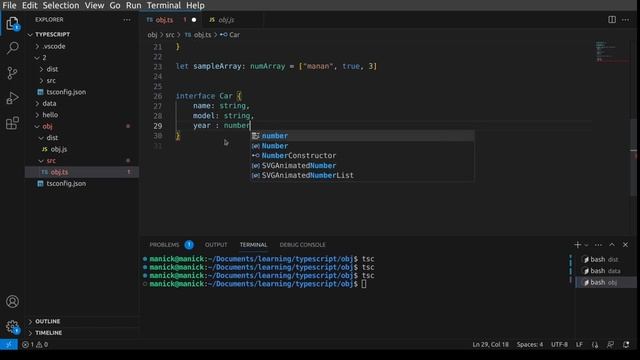The width and height of the screenshot is (640, 360).
Task: Split the editor to the right
Action: coord(612,20)
